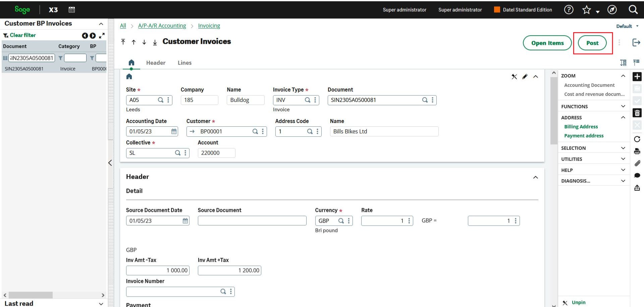Click the Share upload icon in right toolbar

637,188
